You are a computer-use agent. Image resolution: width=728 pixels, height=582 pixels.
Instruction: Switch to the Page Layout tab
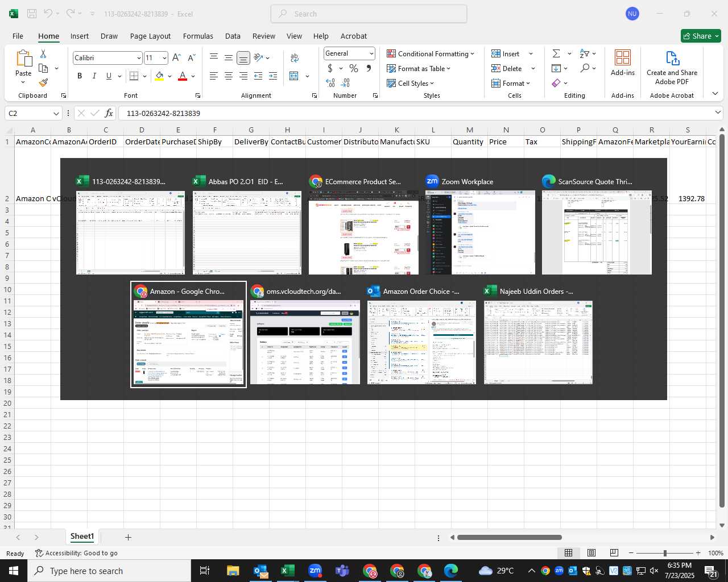coord(150,36)
